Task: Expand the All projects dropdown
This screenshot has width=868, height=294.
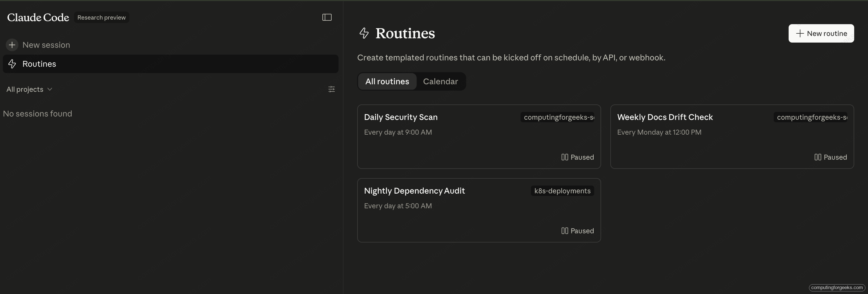Action: (x=30, y=89)
